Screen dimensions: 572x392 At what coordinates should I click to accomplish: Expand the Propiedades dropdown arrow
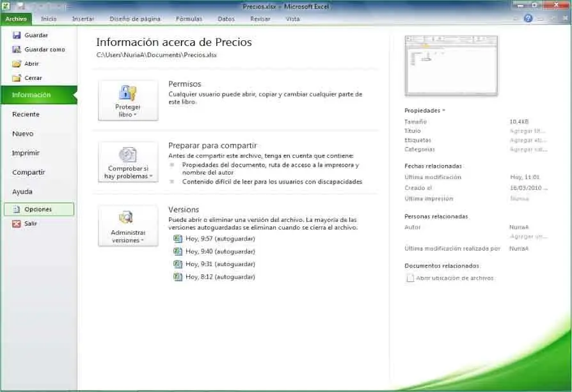[x=443, y=111]
